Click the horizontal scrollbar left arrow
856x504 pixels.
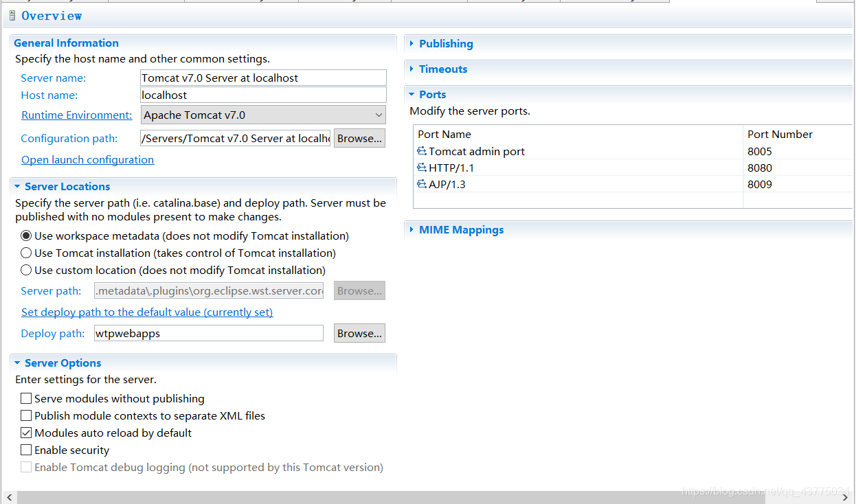(9, 497)
